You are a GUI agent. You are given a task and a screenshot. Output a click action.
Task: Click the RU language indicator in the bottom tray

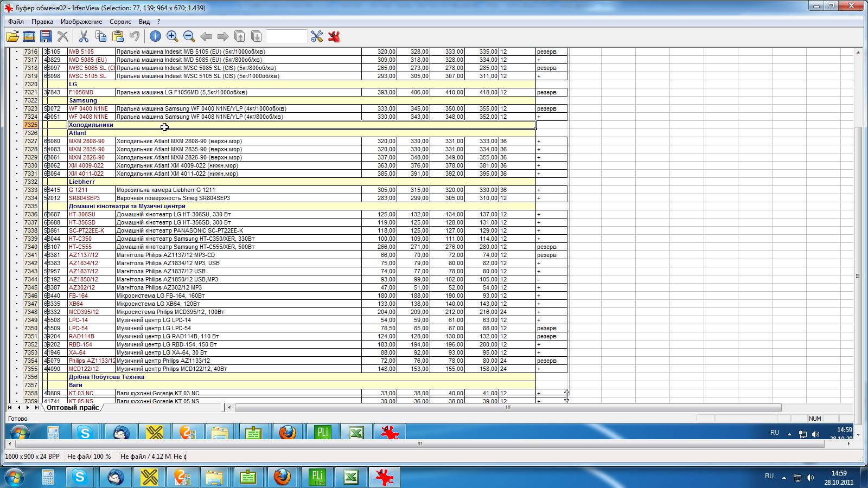click(x=769, y=476)
